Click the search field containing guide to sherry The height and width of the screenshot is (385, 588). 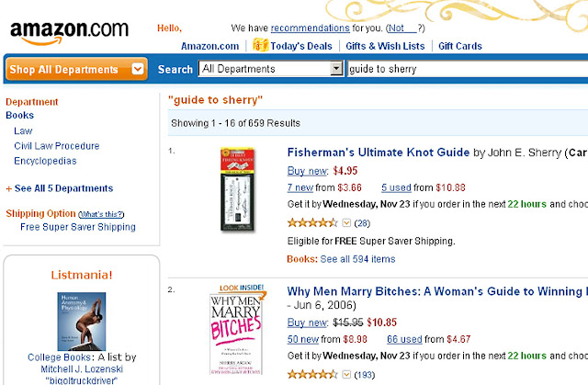pyautogui.click(x=468, y=69)
